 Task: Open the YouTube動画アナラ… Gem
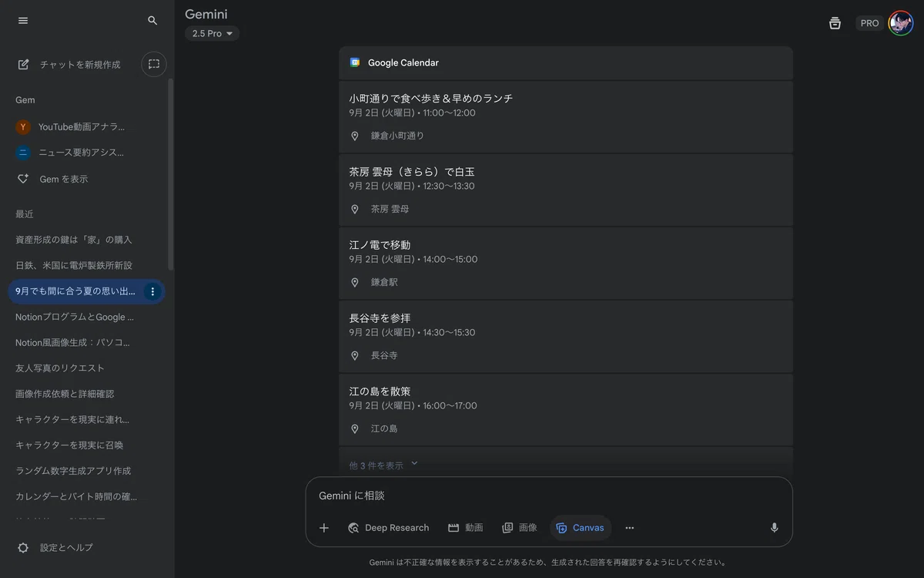(x=82, y=127)
